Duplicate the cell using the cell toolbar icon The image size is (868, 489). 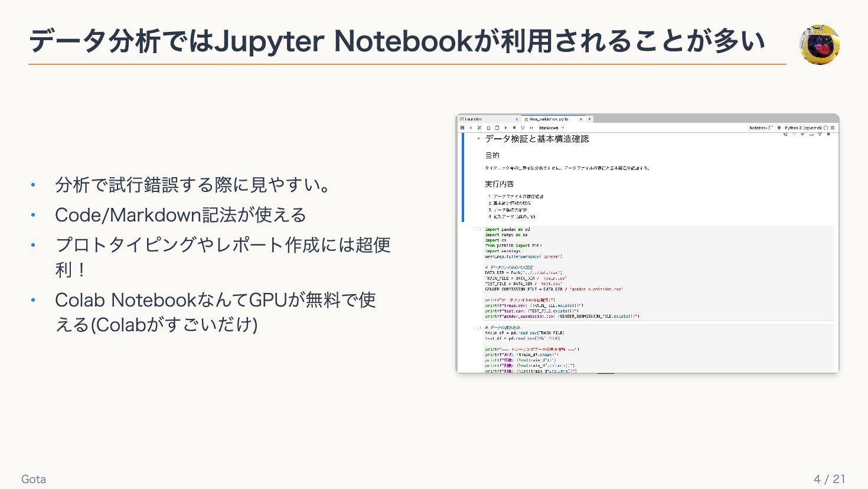pos(785,134)
